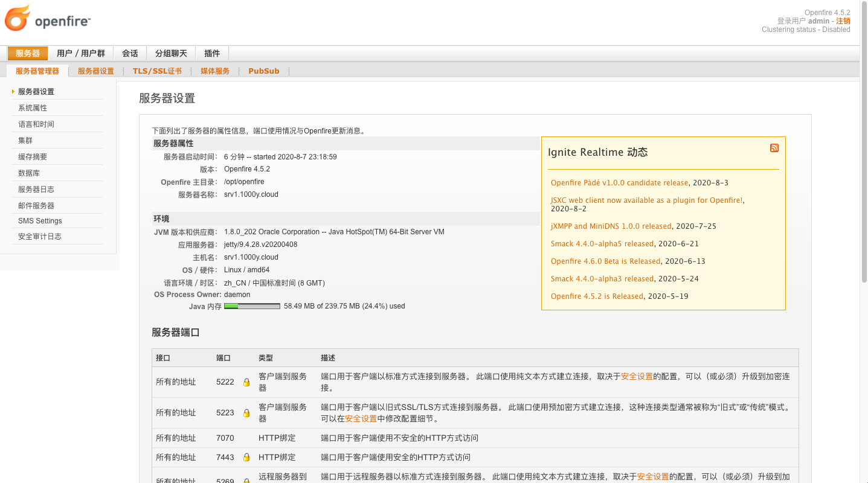This screenshot has width=868, height=483.
Task: Click the 接口 column header
Action: click(x=163, y=358)
